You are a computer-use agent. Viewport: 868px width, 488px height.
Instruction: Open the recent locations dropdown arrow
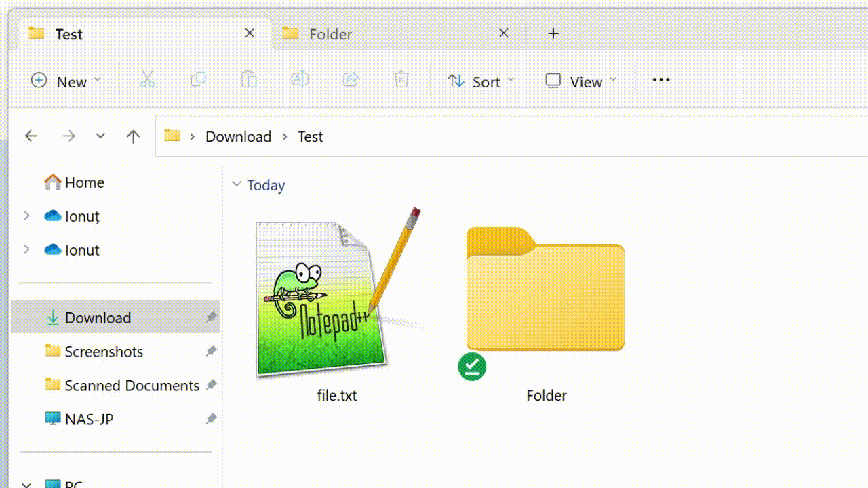point(100,136)
